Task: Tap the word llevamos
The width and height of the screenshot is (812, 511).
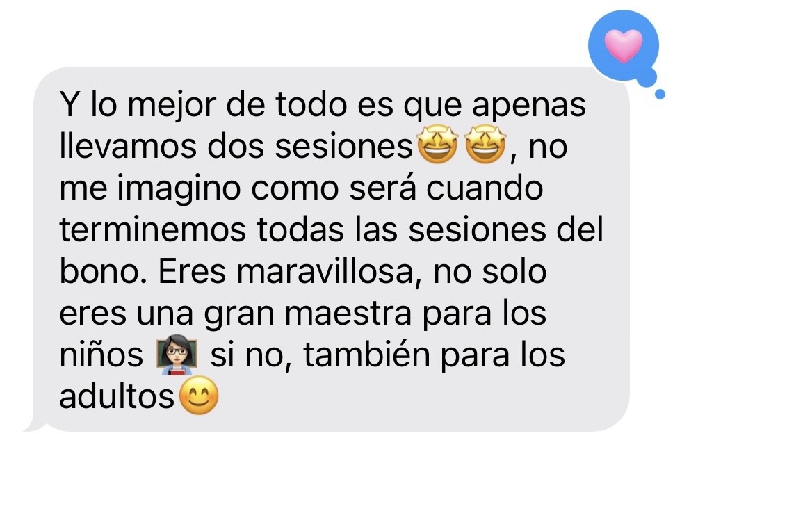Action: pos(128,145)
